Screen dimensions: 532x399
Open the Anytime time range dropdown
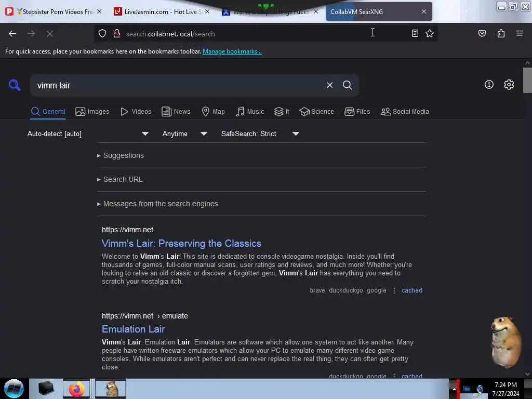click(x=184, y=134)
